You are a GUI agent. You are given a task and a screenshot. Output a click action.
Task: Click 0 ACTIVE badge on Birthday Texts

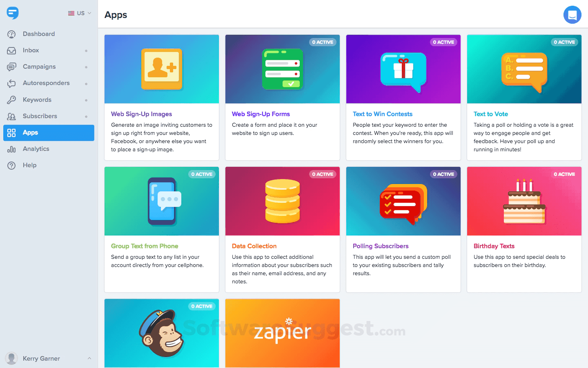coord(564,174)
